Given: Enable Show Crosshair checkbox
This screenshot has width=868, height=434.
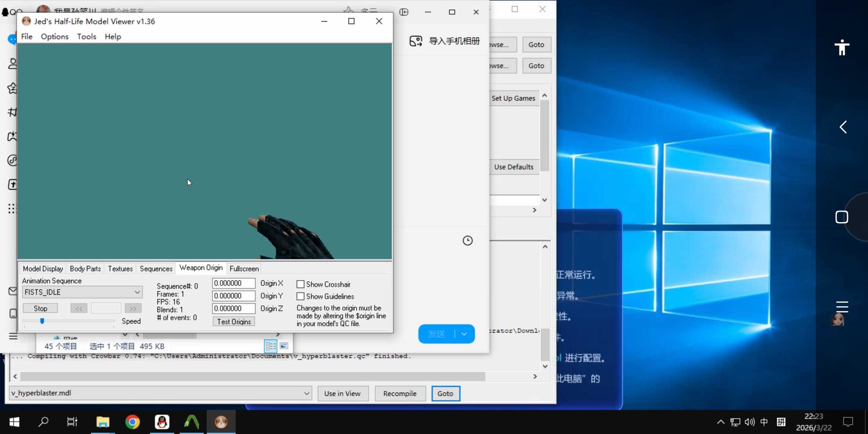Looking at the screenshot, I should 300,285.
